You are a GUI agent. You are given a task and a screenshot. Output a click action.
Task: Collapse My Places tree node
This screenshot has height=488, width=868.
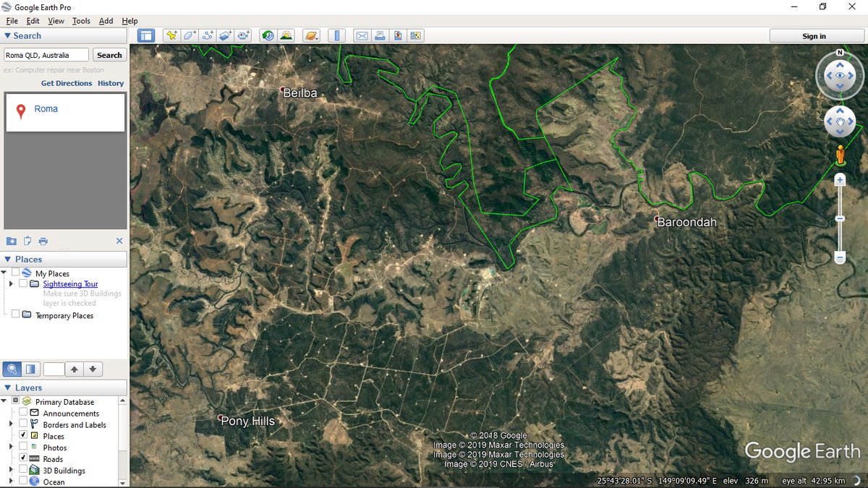coord(5,273)
